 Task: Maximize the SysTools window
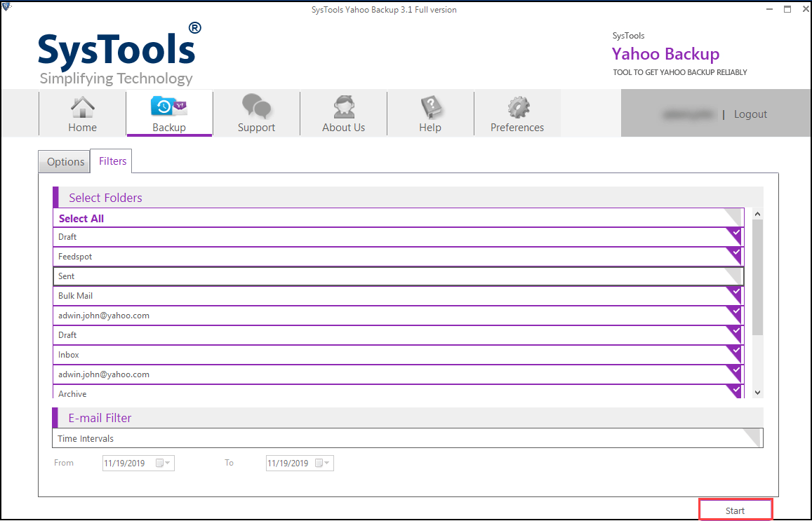(787, 9)
